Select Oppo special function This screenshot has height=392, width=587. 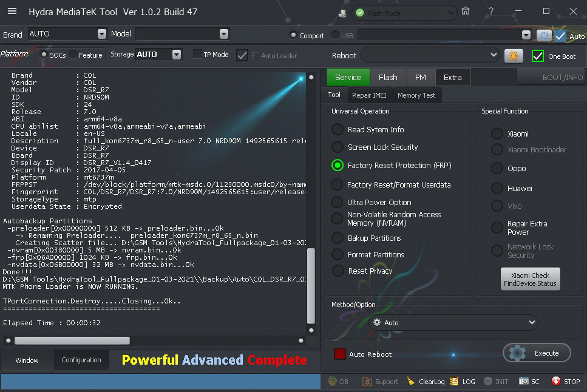point(497,169)
